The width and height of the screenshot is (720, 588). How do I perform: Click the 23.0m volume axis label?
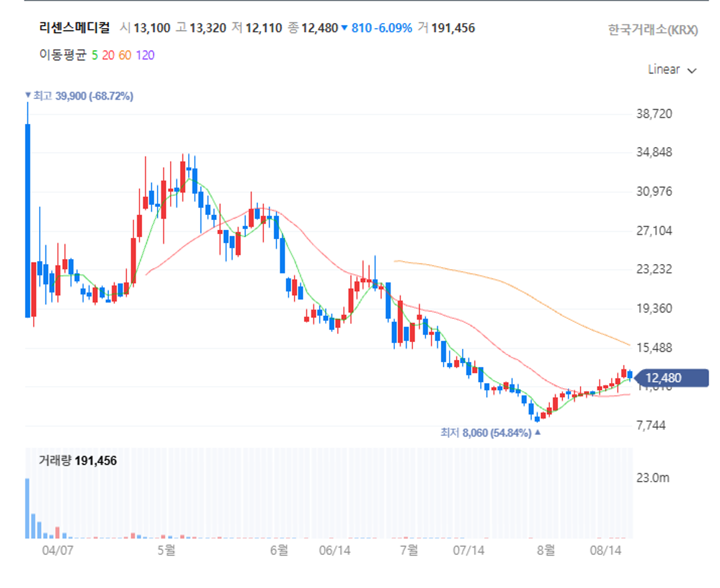653,478
